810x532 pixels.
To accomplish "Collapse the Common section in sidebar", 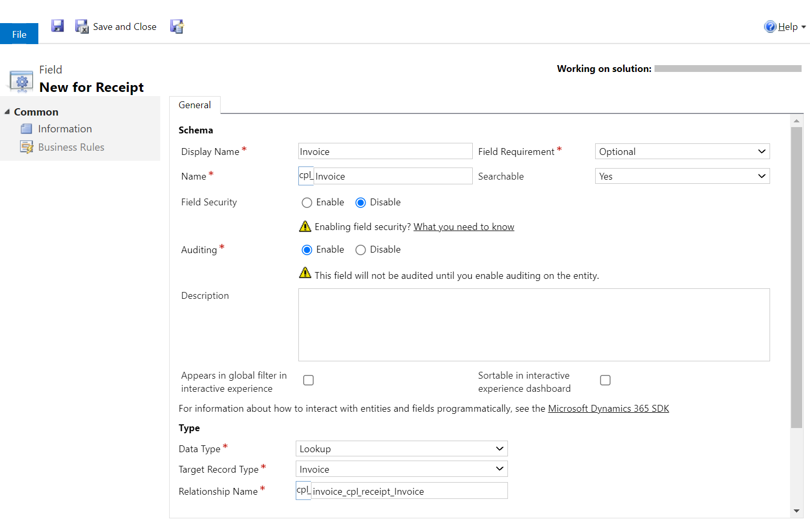I will (x=7, y=112).
